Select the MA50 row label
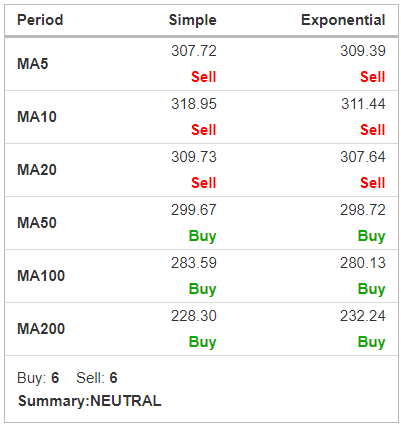401x425 pixels. 37,223
